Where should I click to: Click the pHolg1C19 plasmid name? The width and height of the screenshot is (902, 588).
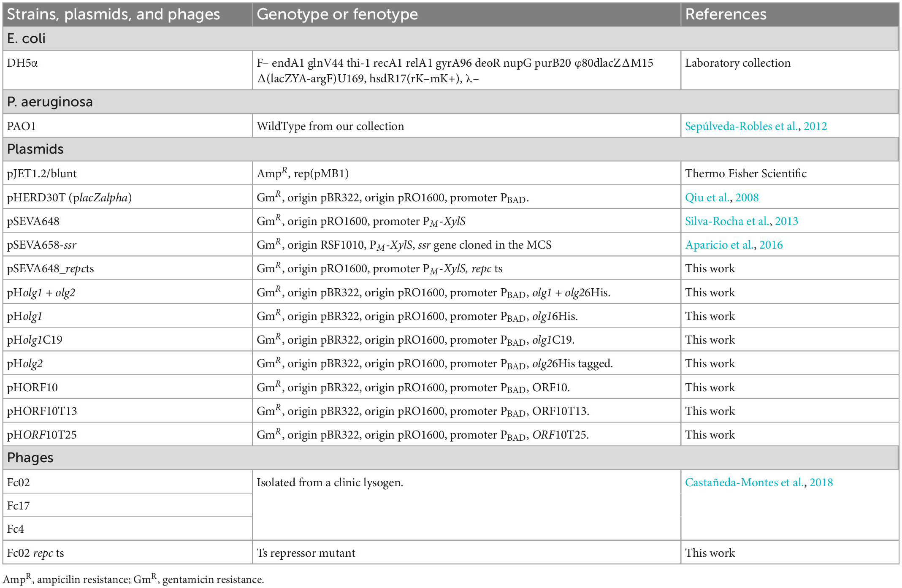point(34,340)
